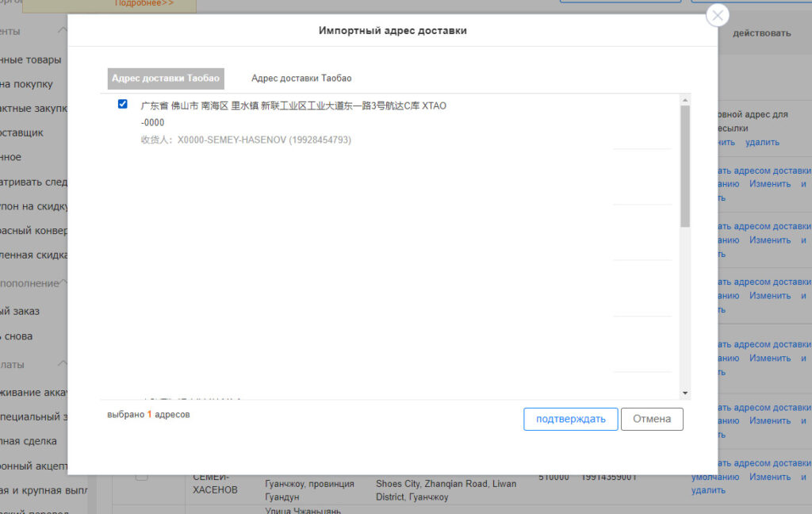
Task: Select checkbox in СЕМЕЙ-ХАСЕНОВ table row
Action: [x=141, y=476]
